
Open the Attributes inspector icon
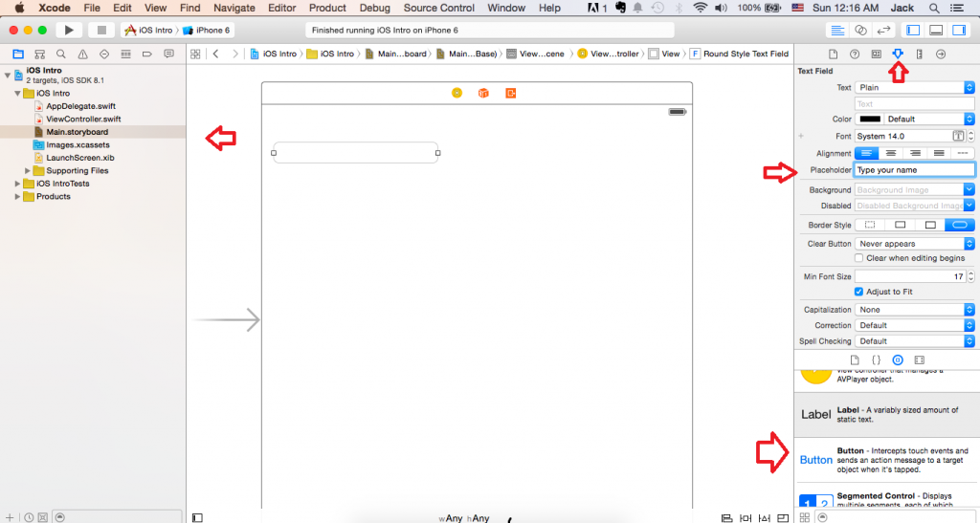click(x=897, y=54)
